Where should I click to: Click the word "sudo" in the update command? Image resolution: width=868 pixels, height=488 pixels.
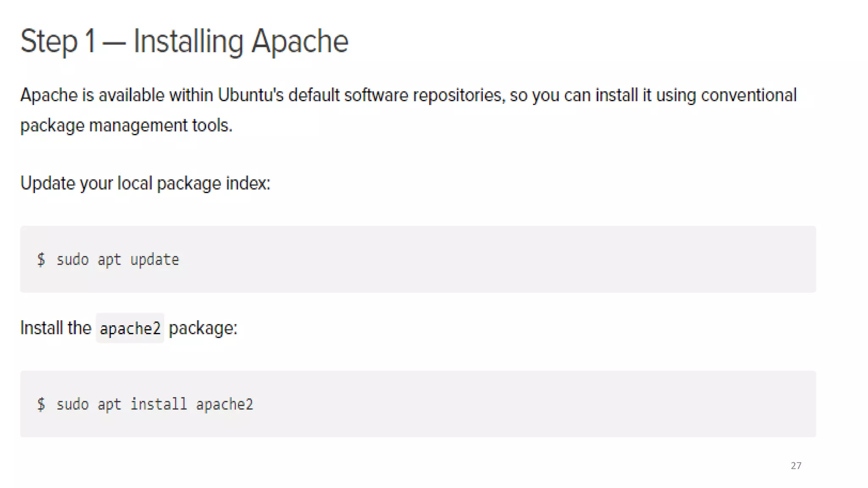coord(72,260)
